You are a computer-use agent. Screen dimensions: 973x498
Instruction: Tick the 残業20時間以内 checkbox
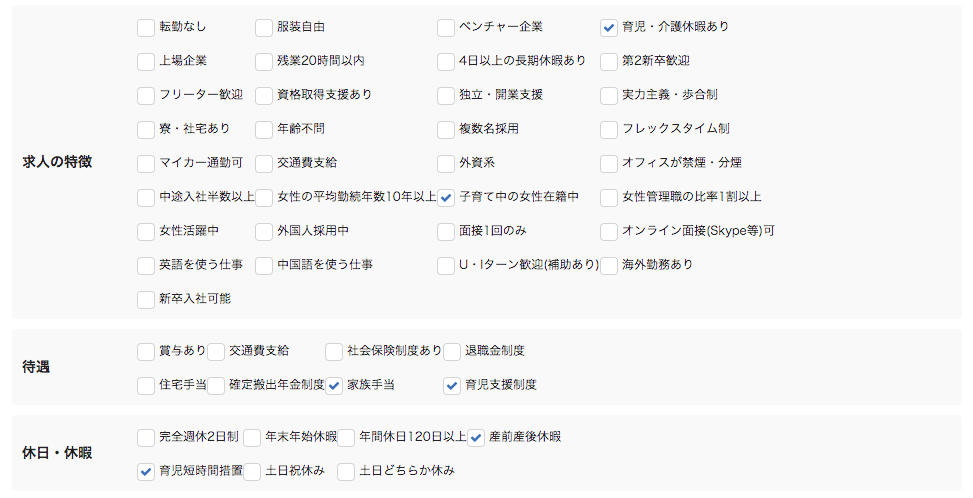click(264, 62)
